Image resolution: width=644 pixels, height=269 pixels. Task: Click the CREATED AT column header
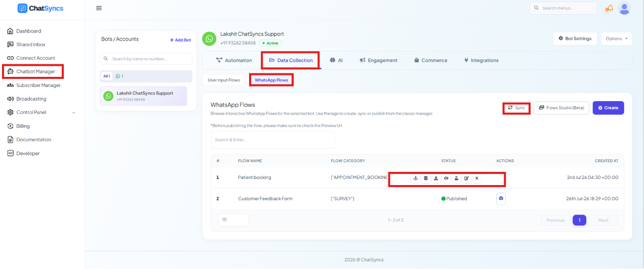pos(607,161)
